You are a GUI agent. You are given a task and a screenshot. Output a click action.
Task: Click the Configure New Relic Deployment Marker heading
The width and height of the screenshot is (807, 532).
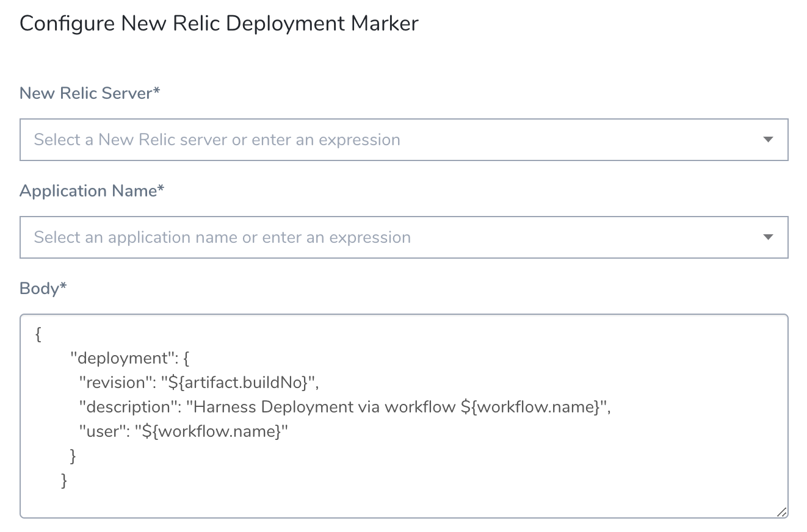(x=219, y=24)
